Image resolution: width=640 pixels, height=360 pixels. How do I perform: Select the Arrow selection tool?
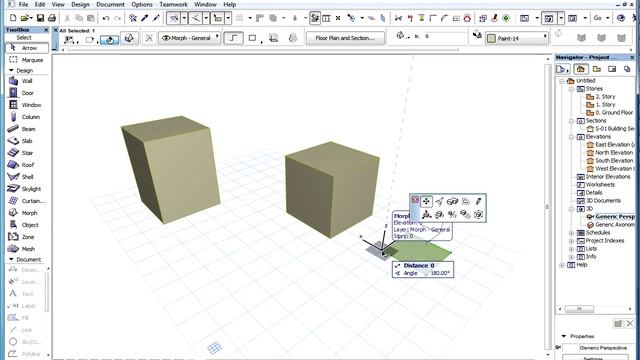[x=27, y=48]
